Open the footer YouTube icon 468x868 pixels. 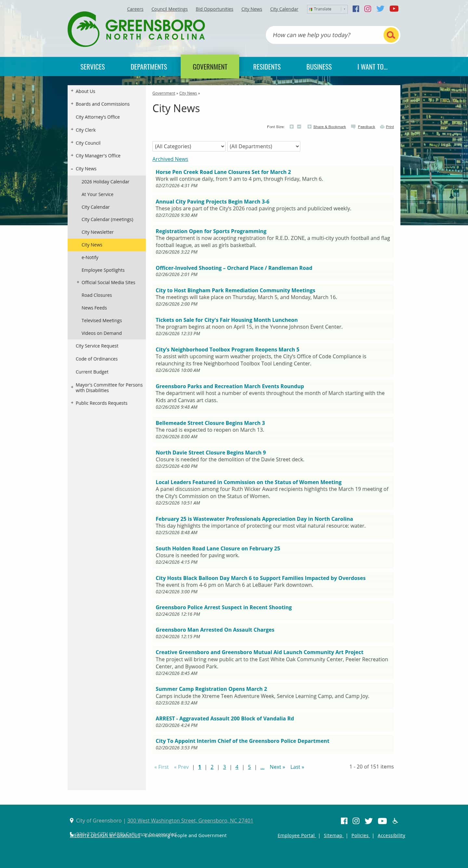click(382, 821)
